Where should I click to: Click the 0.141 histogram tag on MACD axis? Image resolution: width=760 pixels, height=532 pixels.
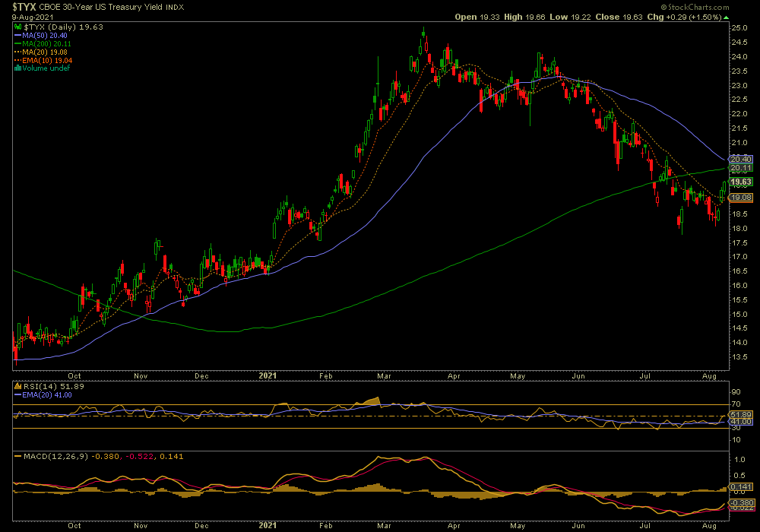[x=740, y=487]
